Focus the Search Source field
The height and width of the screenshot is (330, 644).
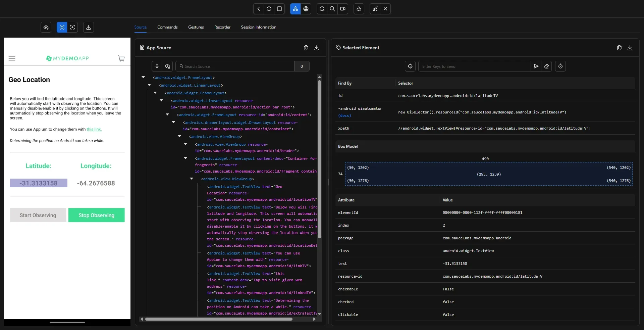click(235, 66)
